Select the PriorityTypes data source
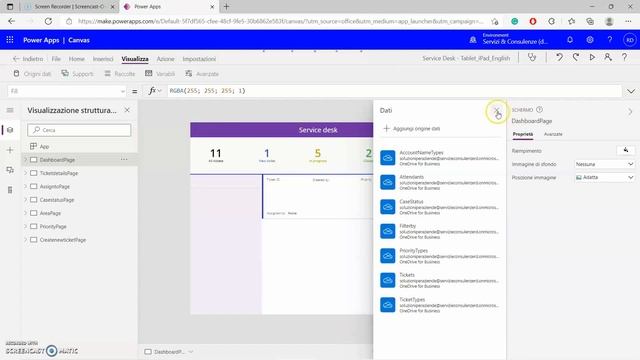640x360 pixels. click(x=440, y=256)
